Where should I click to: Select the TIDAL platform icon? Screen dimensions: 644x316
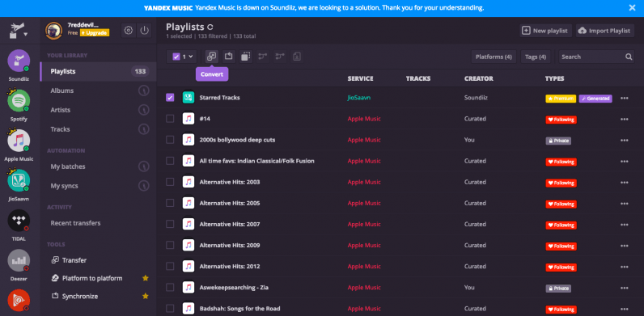(x=19, y=221)
